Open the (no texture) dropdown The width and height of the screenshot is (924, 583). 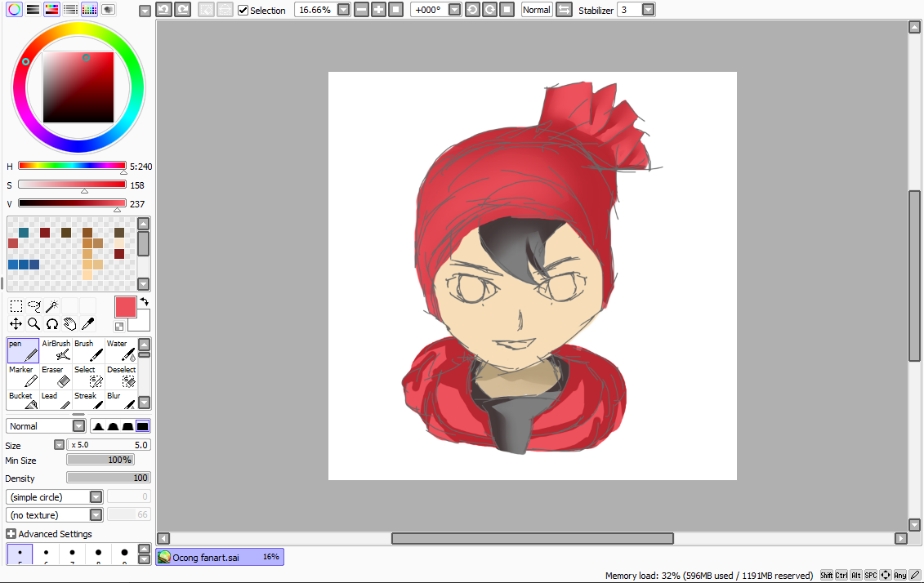[96, 514]
